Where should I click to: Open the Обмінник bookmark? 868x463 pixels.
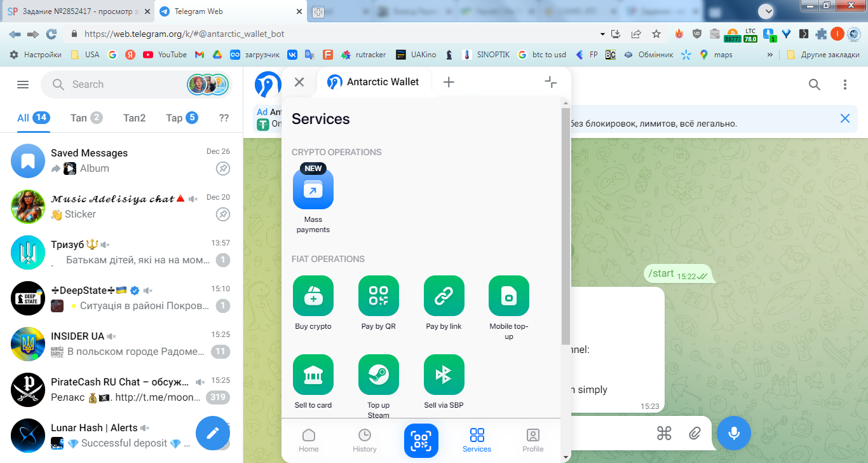tap(648, 55)
